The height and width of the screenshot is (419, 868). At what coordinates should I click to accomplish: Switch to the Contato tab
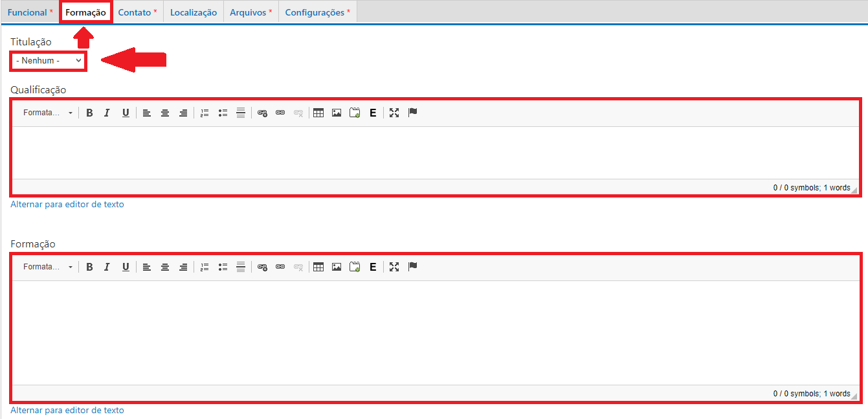[137, 12]
